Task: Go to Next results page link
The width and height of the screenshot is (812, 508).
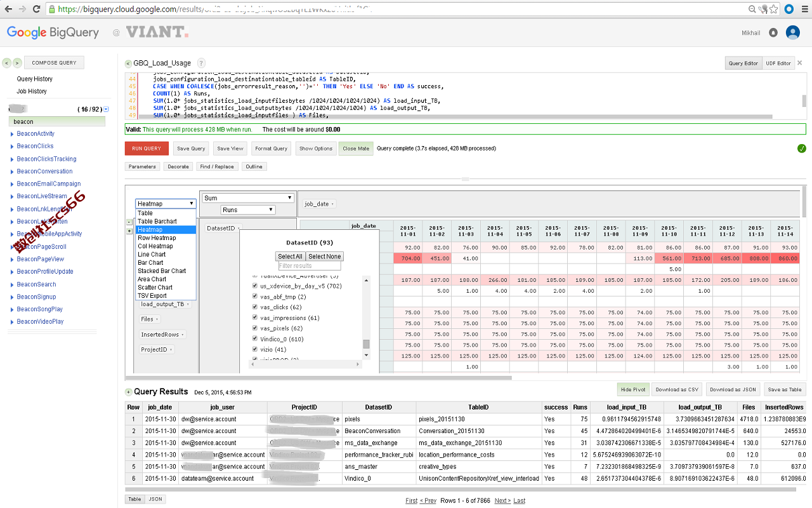Action: [x=502, y=501]
